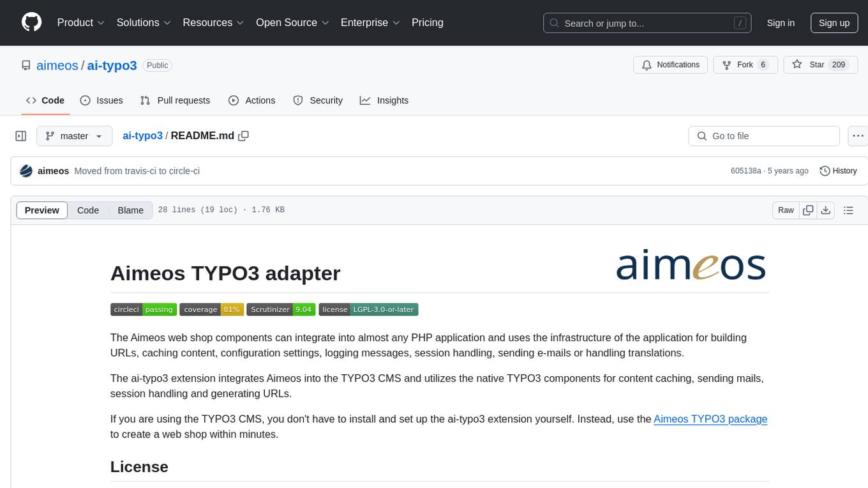Image resolution: width=868 pixels, height=488 pixels.
Task: Open the Security tab
Action: (x=318, y=100)
